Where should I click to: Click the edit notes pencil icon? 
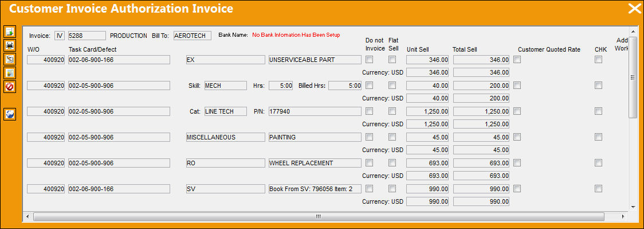[10, 59]
